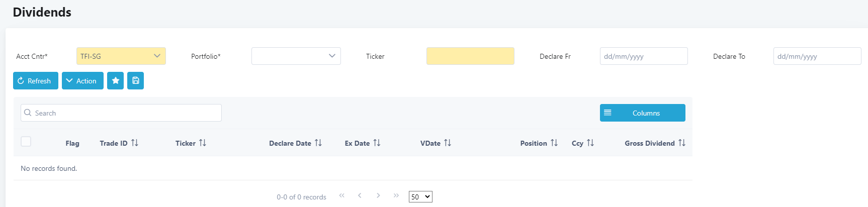Tick the select-all rows checkbox
The width and height of the screenshot is (868, 207).
26,142
